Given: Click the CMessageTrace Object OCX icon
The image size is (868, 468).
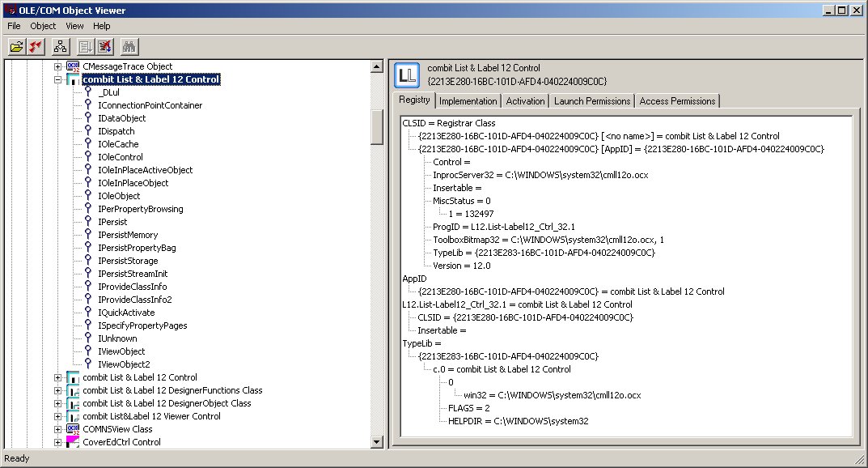Looking at the screenshot, I should 73,66.
